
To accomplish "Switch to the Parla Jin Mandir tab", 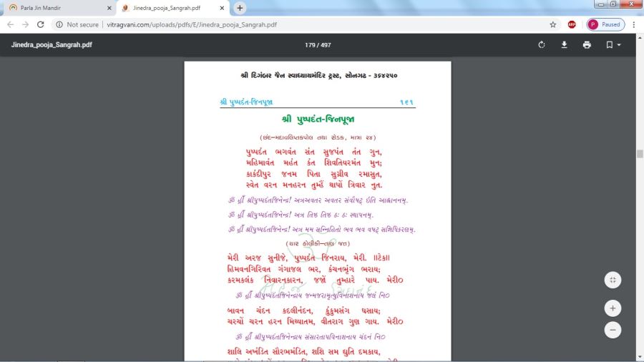I will 57,8.
